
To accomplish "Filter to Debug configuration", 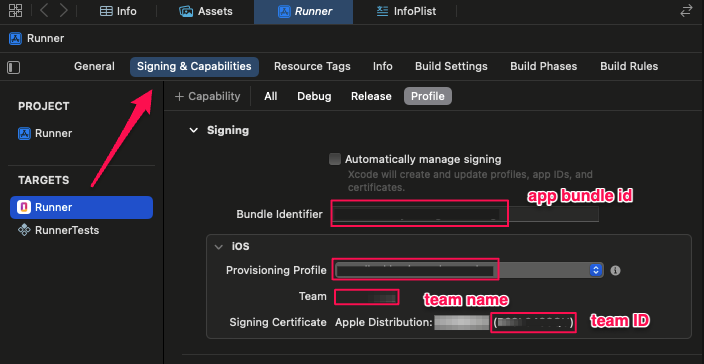I will click(314, 96).
